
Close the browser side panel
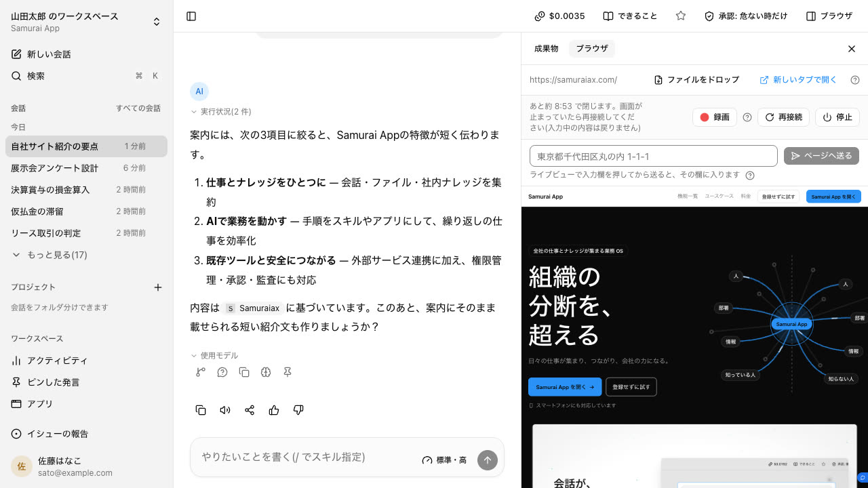click(x=852, y=49)
